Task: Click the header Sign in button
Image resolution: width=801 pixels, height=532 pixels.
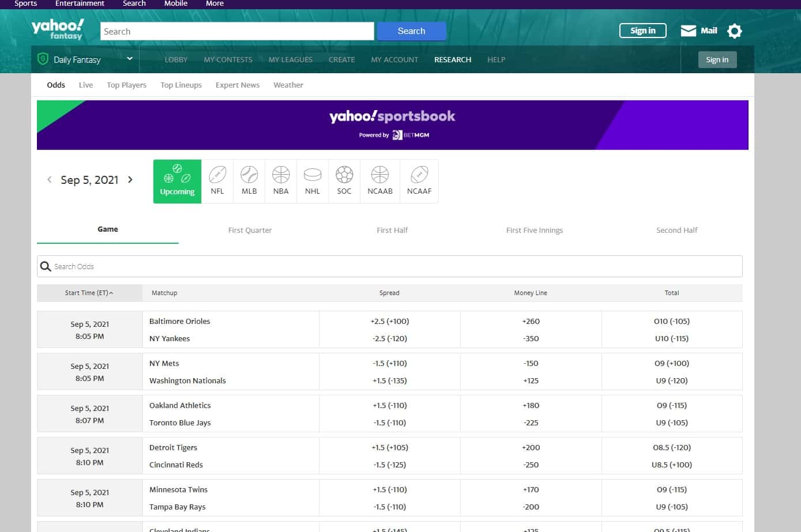Action: click(642, 31)
